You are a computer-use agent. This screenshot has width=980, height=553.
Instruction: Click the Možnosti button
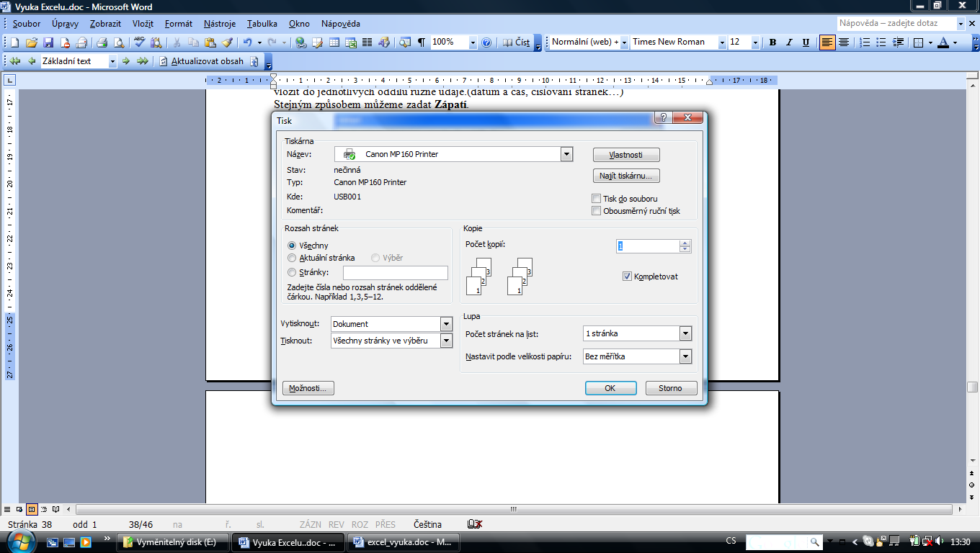point(308,388)
